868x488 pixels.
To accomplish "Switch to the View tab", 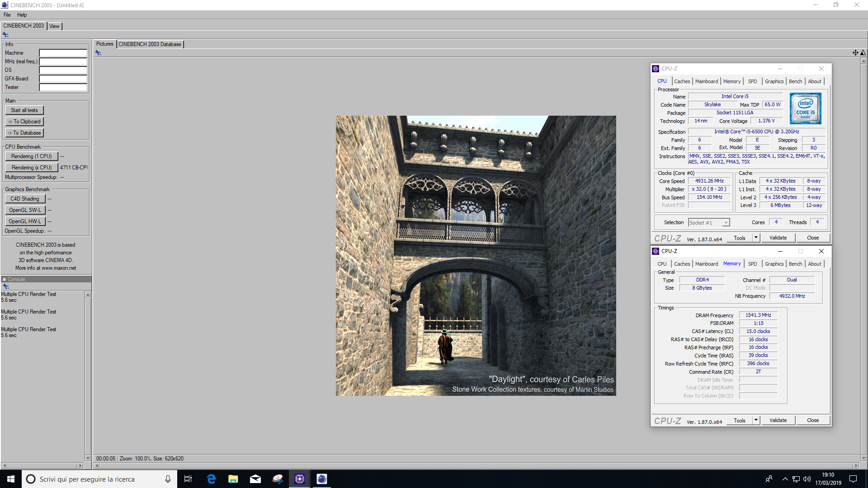I will [x=54, y=26].
